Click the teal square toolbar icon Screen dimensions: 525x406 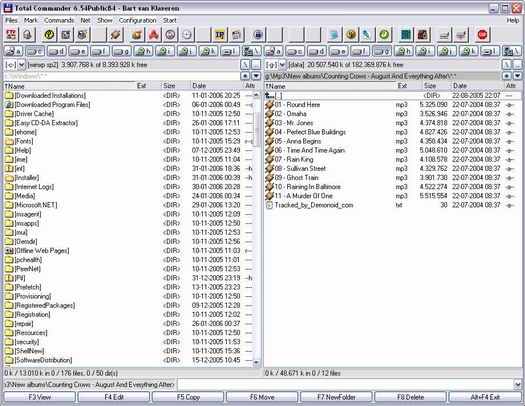click(406, 34)
